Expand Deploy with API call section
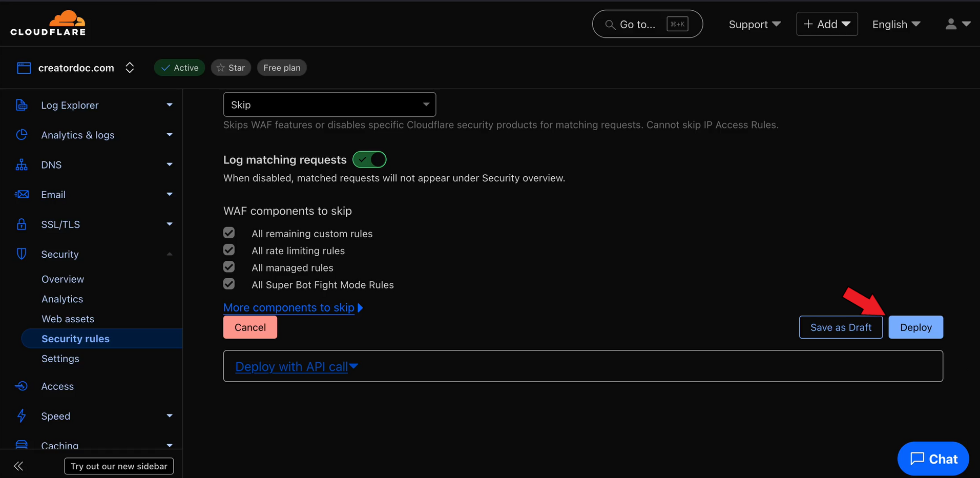 (296, 367)
